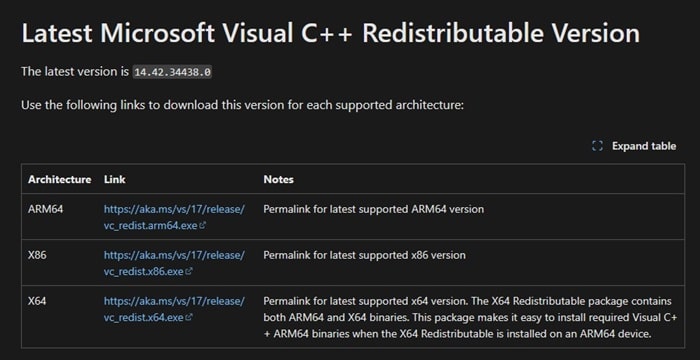Click the X64 architecture cell
Screen dimensions: 700x360
click(37, 301)
